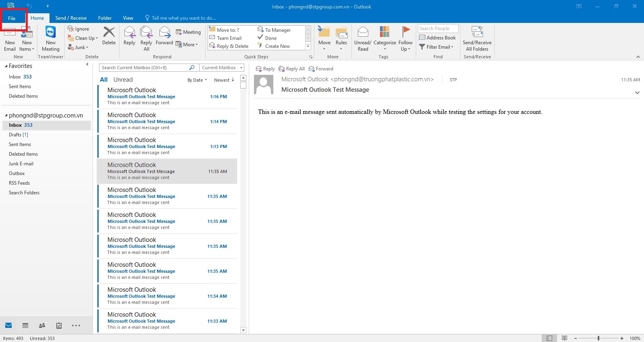Image resolution: width=644 pixels, height=342 pixels.
Task: Open the Address Book
Action: point(438,38)
